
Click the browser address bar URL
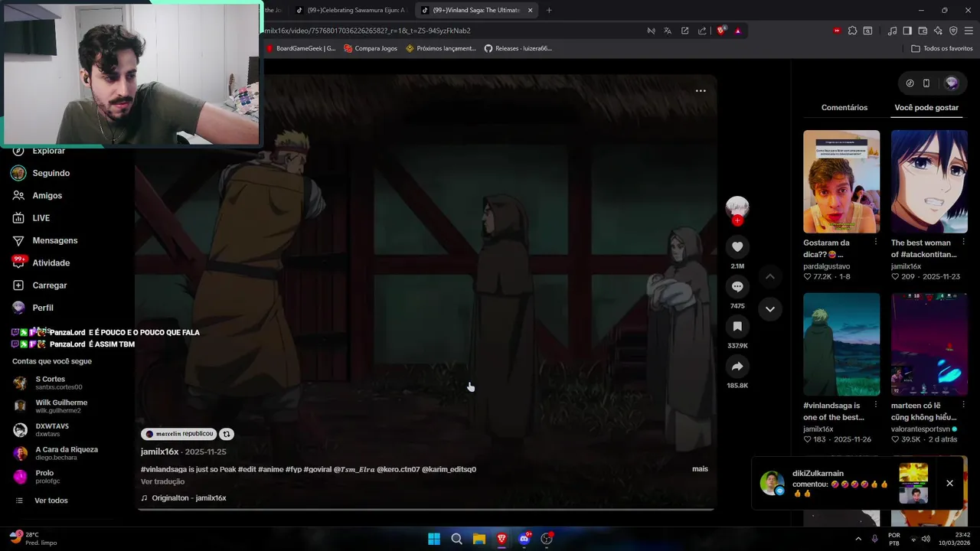[367, 31]
